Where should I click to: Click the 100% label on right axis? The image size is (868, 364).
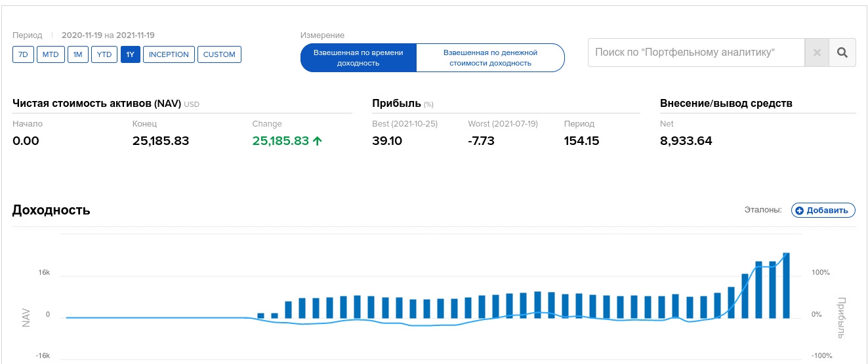[821, 272]
